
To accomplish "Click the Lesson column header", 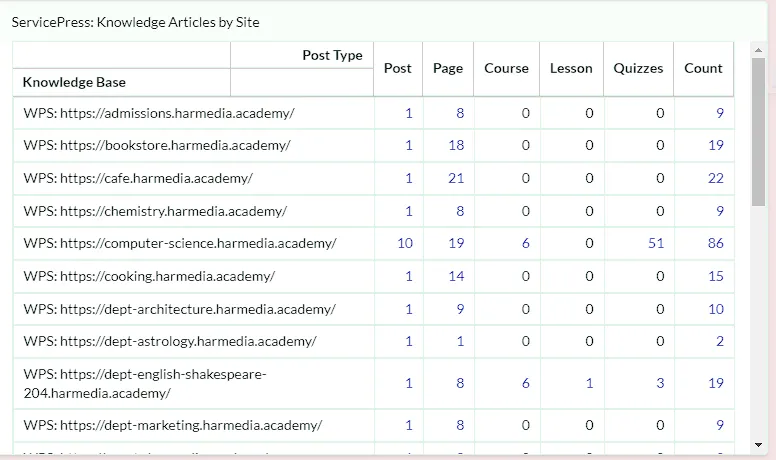I will [571, 68].
